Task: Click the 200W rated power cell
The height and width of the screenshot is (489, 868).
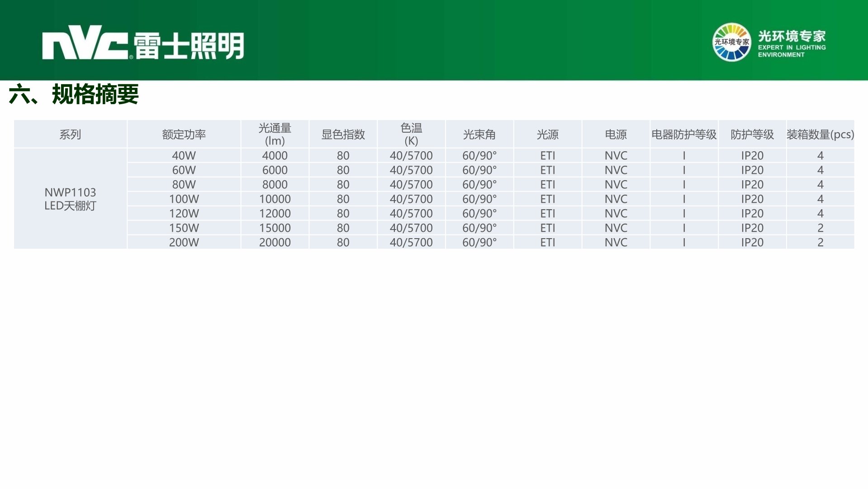Action: tap(184, 242)
